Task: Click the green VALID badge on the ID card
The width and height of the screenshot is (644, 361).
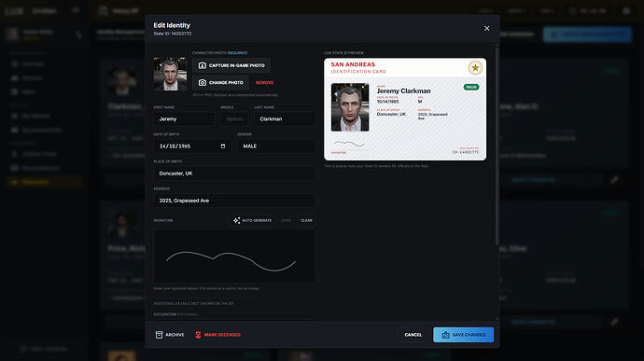Action: [471, 87]
